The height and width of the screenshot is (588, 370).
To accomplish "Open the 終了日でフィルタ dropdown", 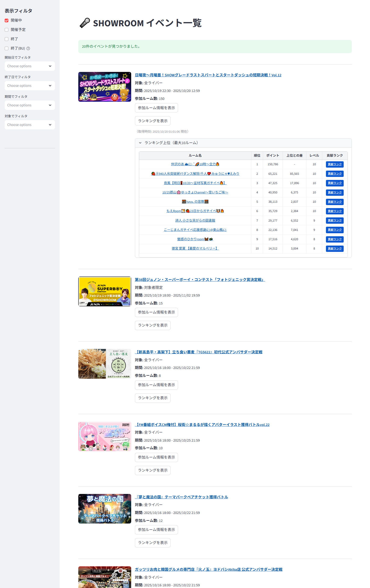I will pos(30,86).
